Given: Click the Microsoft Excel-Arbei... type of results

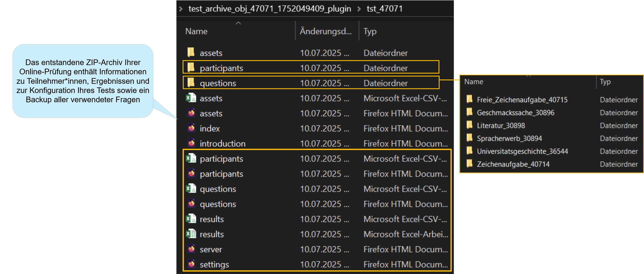Looking at the screenshot, I should pos(405,234).
